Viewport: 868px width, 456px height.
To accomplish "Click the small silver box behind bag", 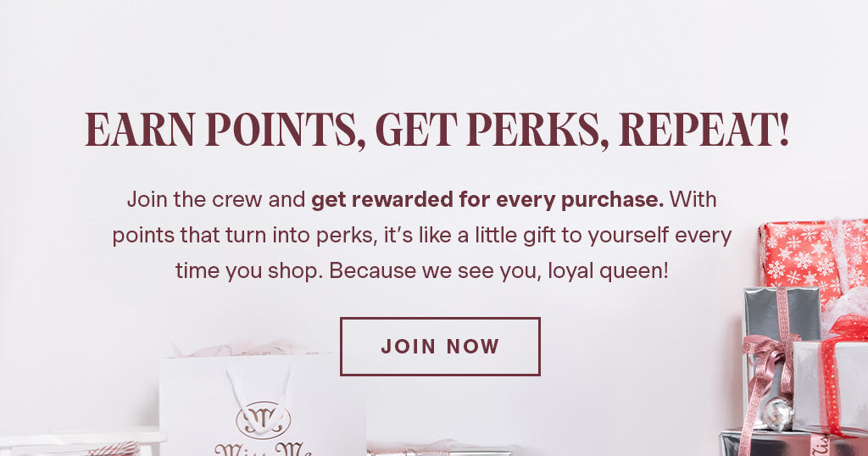I will [440, 449].
